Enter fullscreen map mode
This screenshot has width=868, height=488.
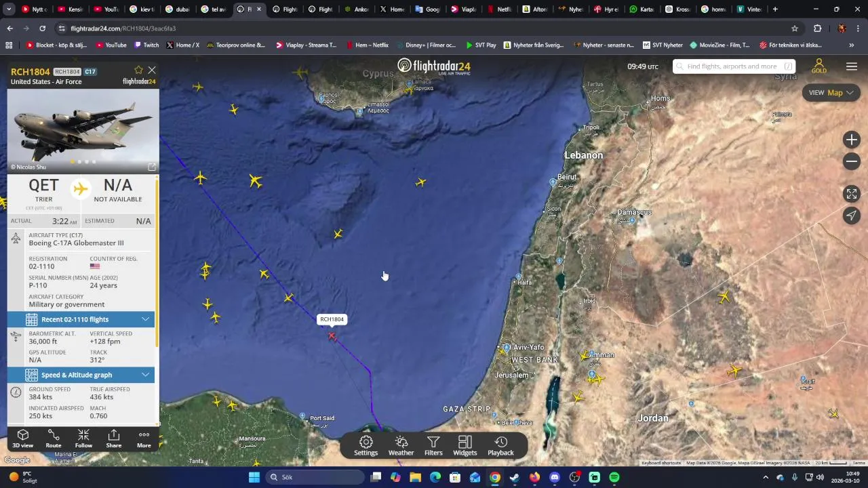(x=852, y=194)
